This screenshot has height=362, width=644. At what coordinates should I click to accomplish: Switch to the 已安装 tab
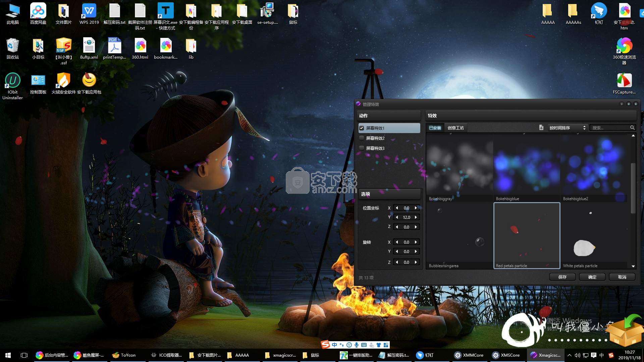(x=435, y=128)
